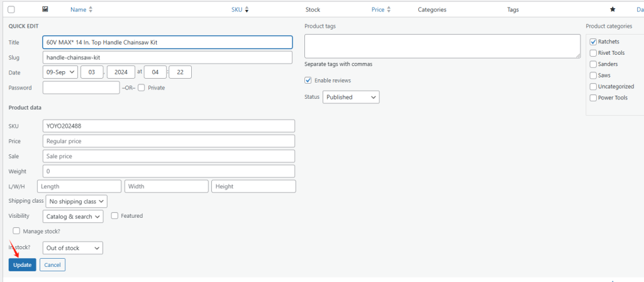Click the SKU field YOYO202488

click(169, 126)
